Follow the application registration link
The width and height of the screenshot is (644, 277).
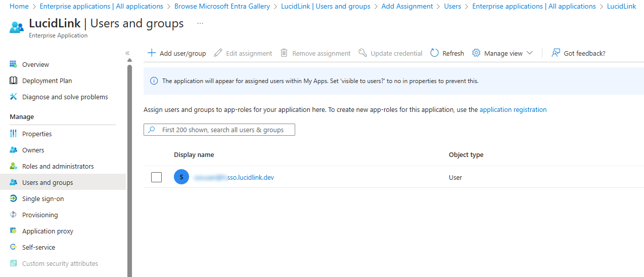click(513, 109)
